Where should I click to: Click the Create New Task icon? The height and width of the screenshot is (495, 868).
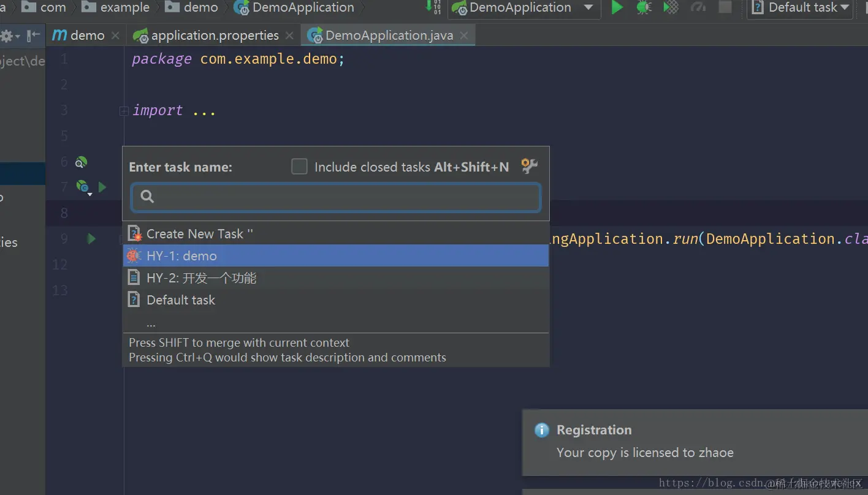pos(134,233)
